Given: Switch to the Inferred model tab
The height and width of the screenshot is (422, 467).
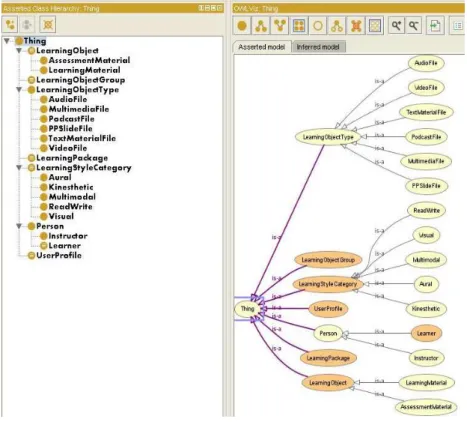Looking at the screenshot, I should pos(318,47).
